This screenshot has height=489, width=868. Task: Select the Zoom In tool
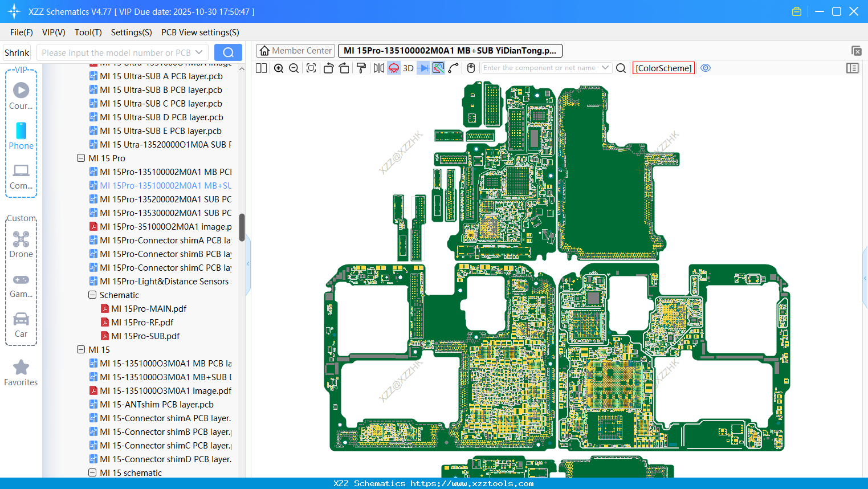[279, 68]
